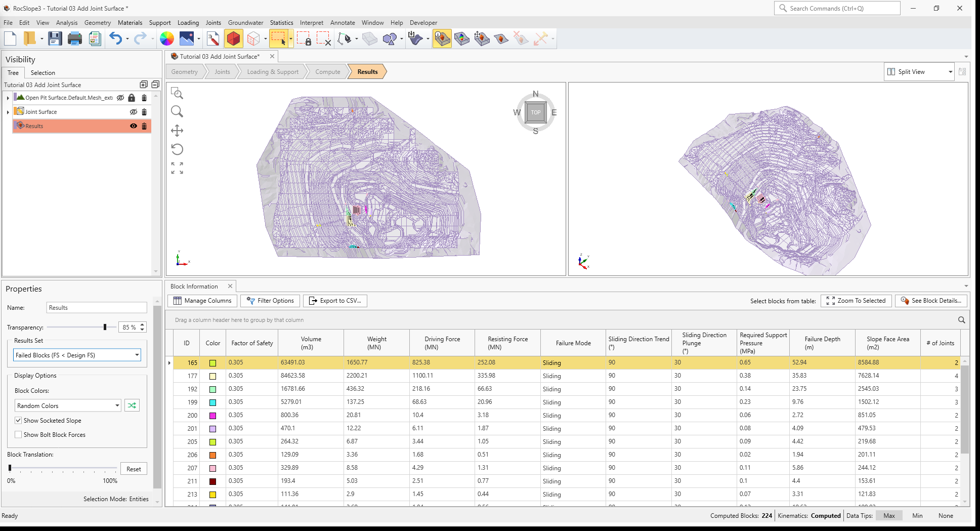Screen dimensions: 980x531
Task: Expand Open Pit Surface tree node
Action: coord(8,98)
